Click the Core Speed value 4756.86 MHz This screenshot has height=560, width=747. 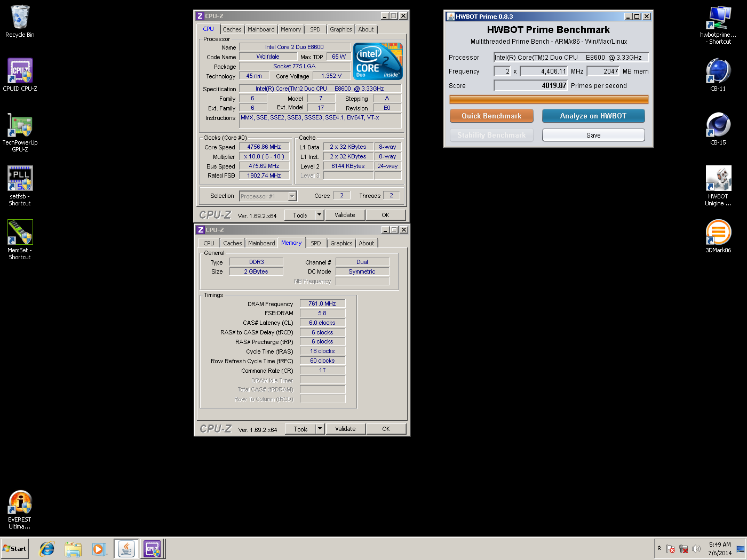point(264,147)
